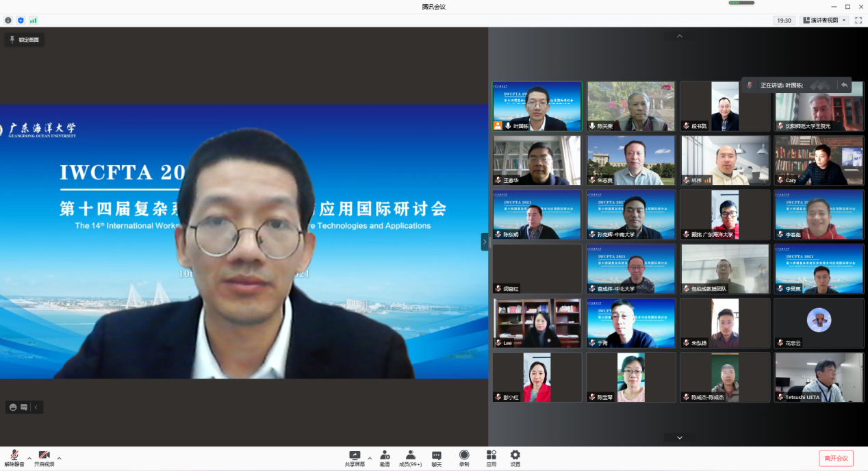Expand video options arrow beside 开启视频
The image size is (868, 471).
click(x=60, y=458)
